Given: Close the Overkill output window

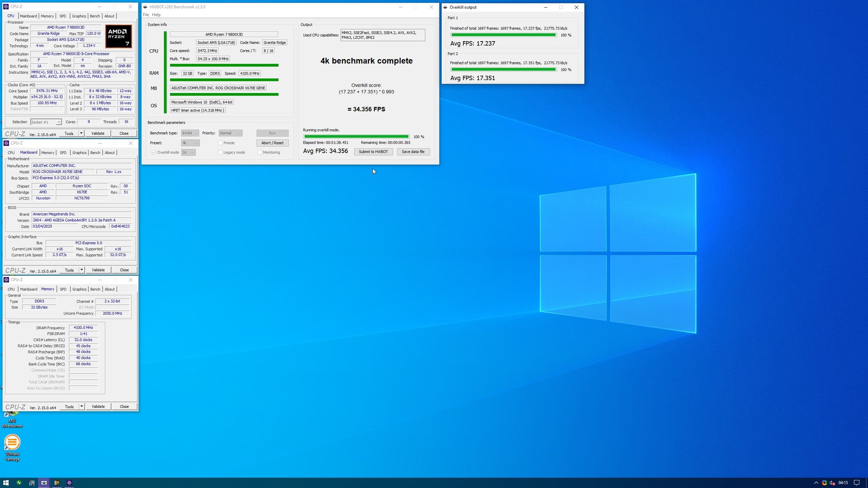Looking at the screenshot, I should (x=576, y=7).
